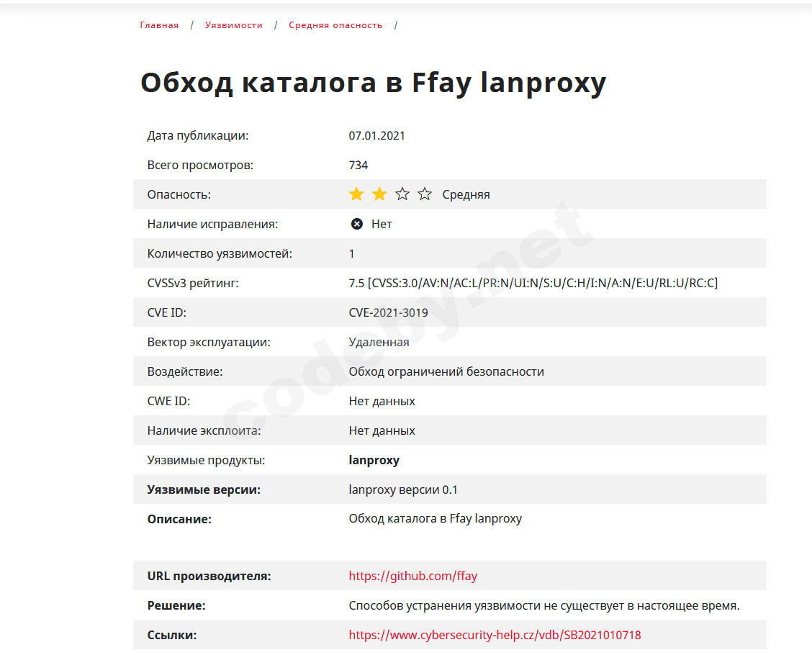Click the CWE ID label

[168, 402]
